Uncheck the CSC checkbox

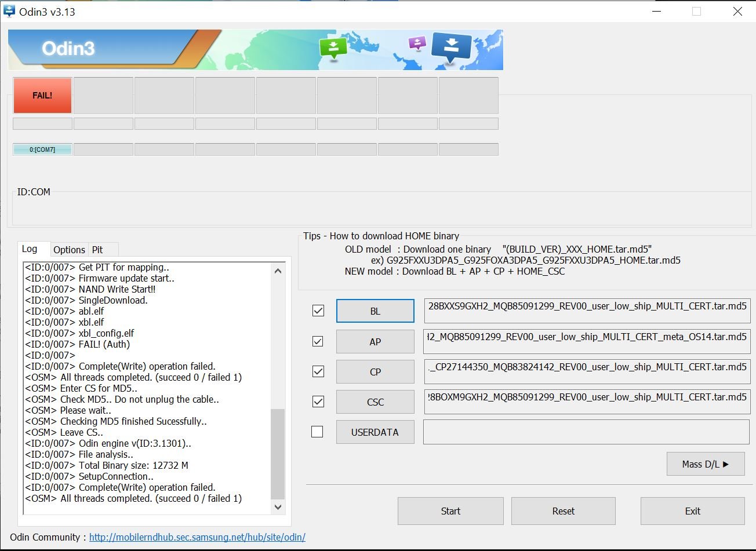(318, 402)
